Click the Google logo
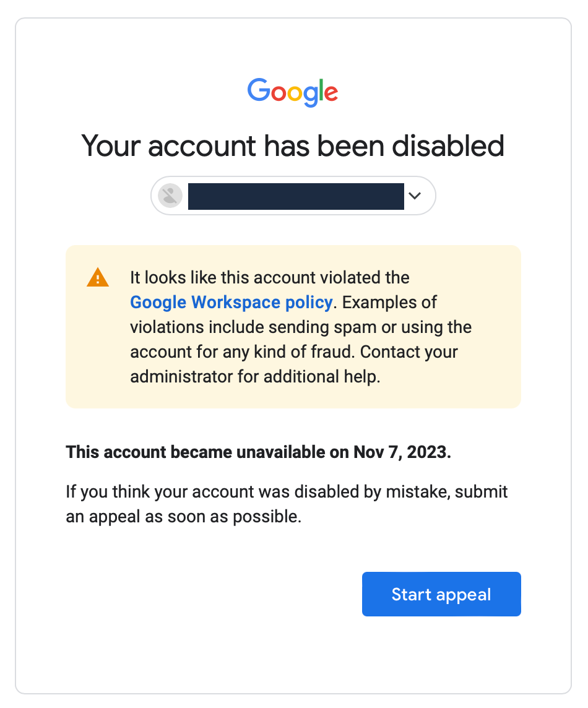This screenshot has width=588, height=708. 293,92
